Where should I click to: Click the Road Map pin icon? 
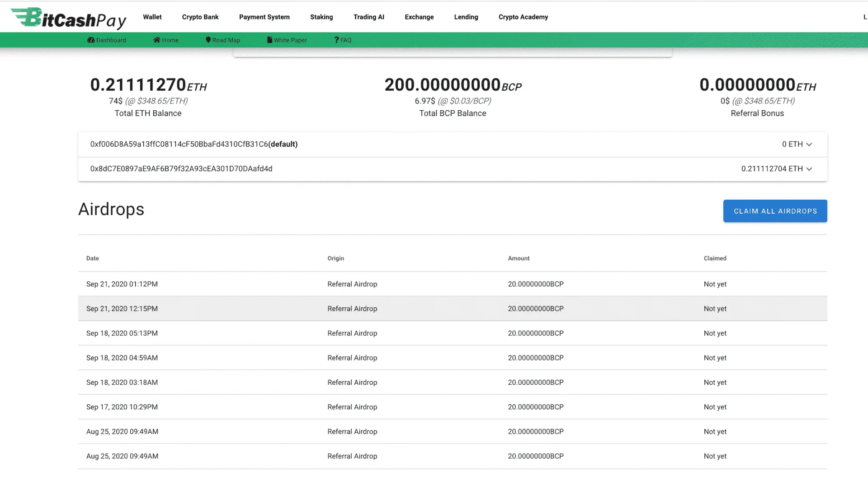click(208, 40)
